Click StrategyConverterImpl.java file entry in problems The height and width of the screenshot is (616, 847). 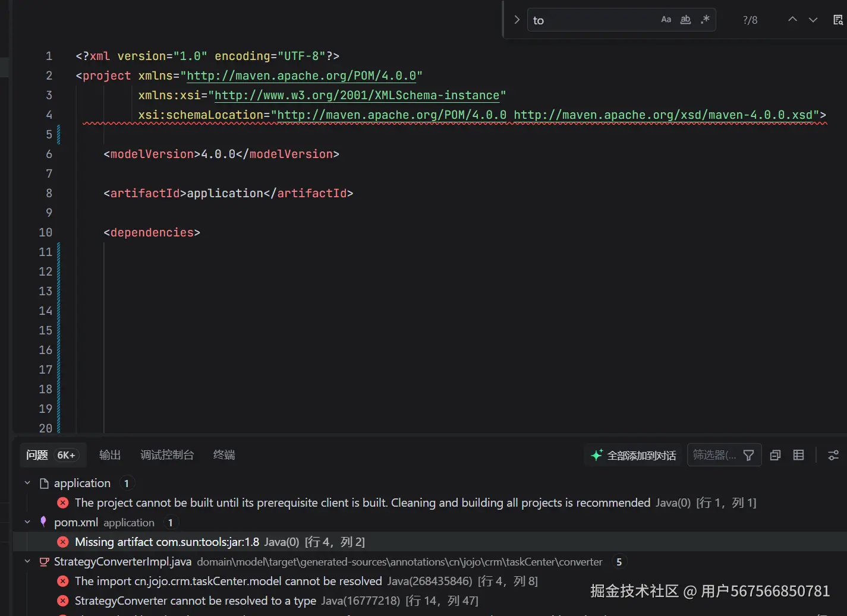[x=122, y=561]
